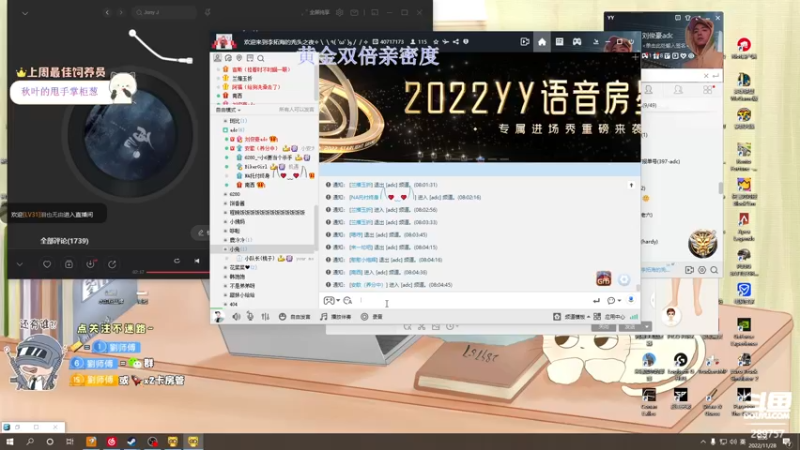Click the 自由发言 button

295,317
